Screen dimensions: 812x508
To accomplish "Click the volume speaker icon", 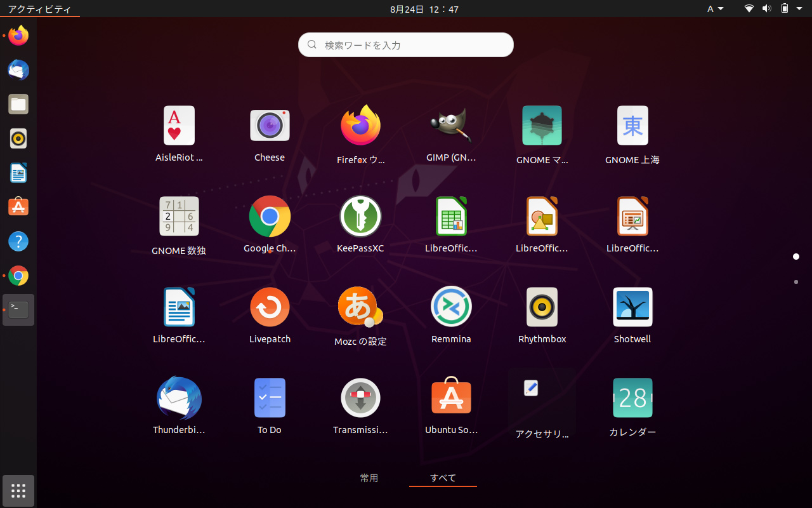I will click(766, 9).
